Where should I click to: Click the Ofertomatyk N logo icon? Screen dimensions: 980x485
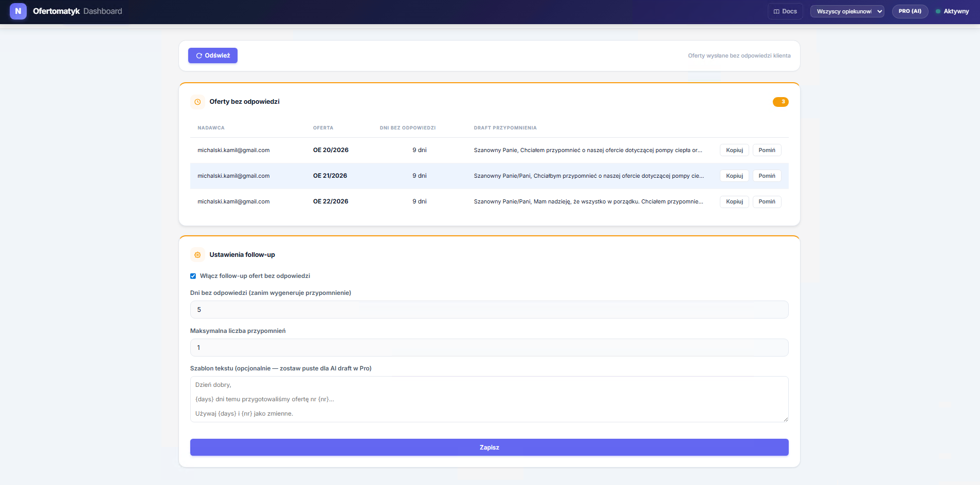pyautogui.click(x=18, y=11)
